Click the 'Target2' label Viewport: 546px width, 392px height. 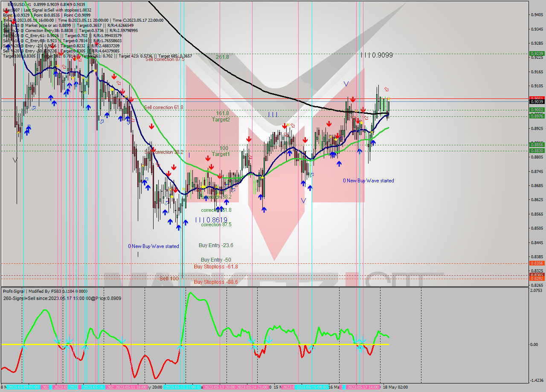[x=221, y=120]
